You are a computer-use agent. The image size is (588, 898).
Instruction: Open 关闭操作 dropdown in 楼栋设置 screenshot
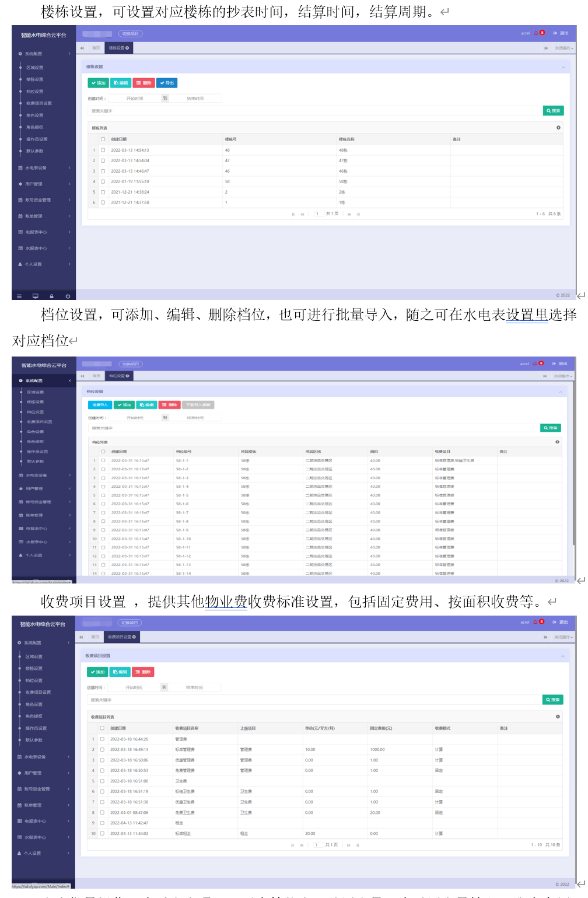[x=563, y=48]
